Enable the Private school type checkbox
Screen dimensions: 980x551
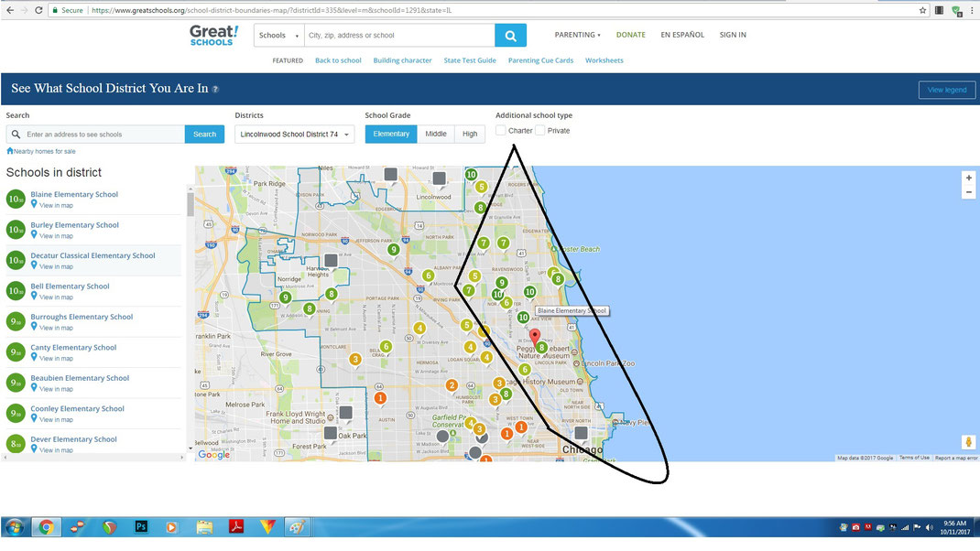[x=540, y=131]
